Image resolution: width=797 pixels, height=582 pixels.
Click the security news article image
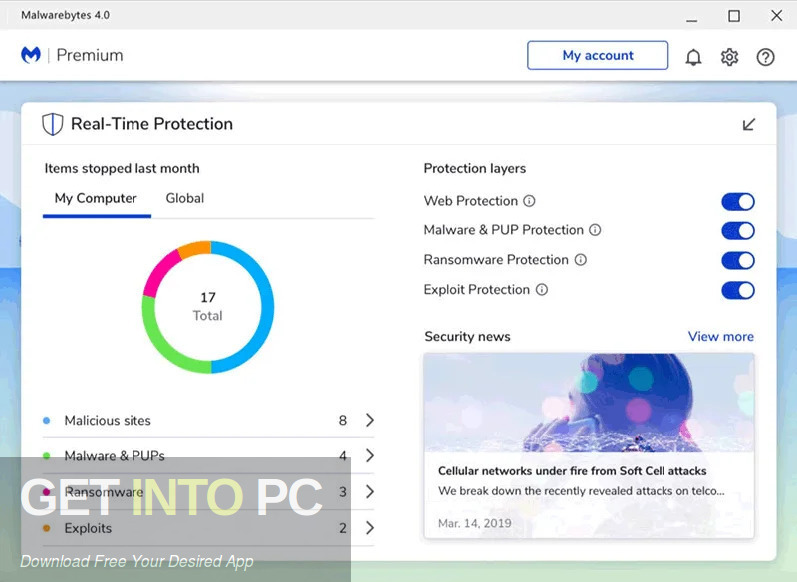pyautogui.click(x=589, y=403)
